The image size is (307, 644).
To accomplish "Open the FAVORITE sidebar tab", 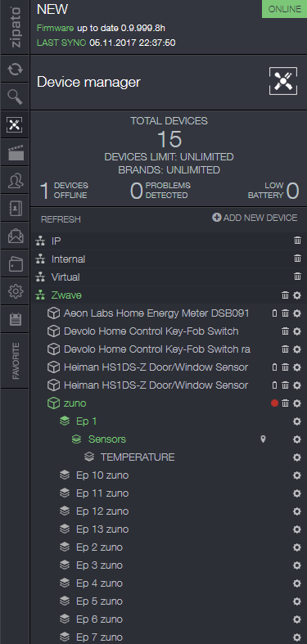I will click(16, 361).
